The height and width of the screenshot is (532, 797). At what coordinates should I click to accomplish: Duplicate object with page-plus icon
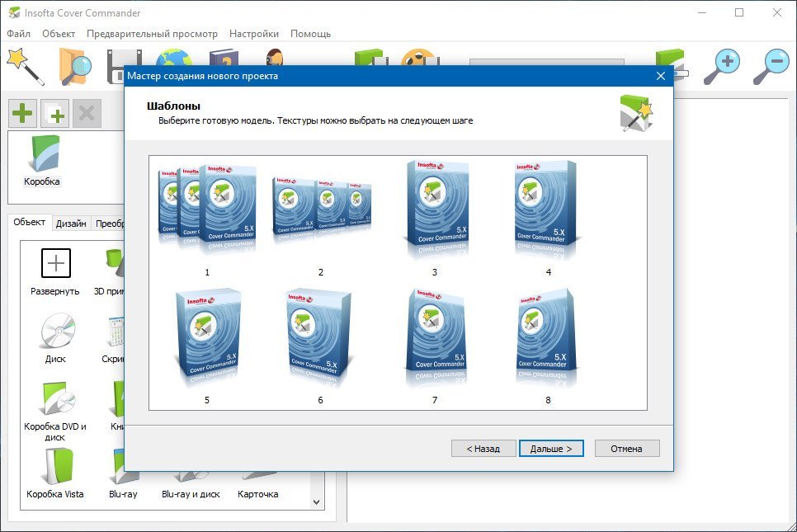tap(55, 113)
